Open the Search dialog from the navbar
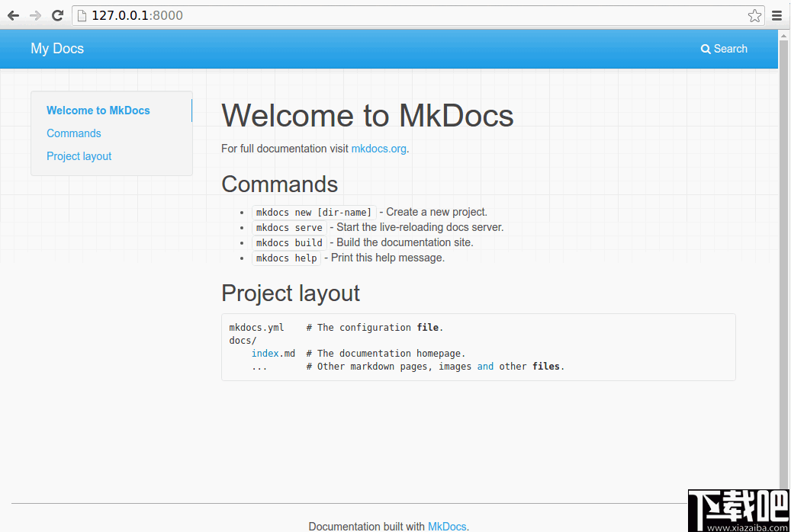Screen dimensions: 791x532 [x=723, y=48]
